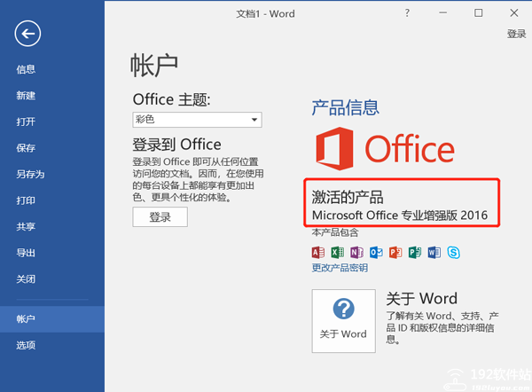Image resolution: width=532 pixels, height=392 pixels.
Task: Click the Publisher app icon
Action: 415,253
